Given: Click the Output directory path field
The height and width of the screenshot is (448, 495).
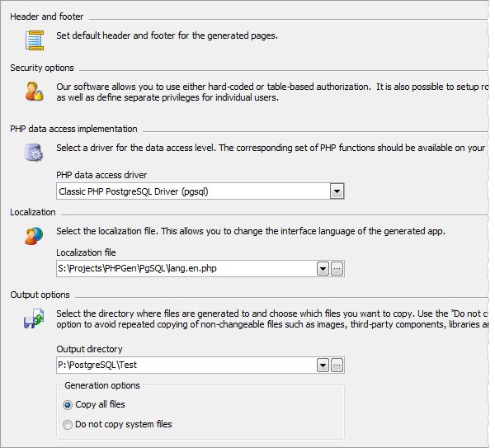Looking at the screenshot, I should pos(186,365).
